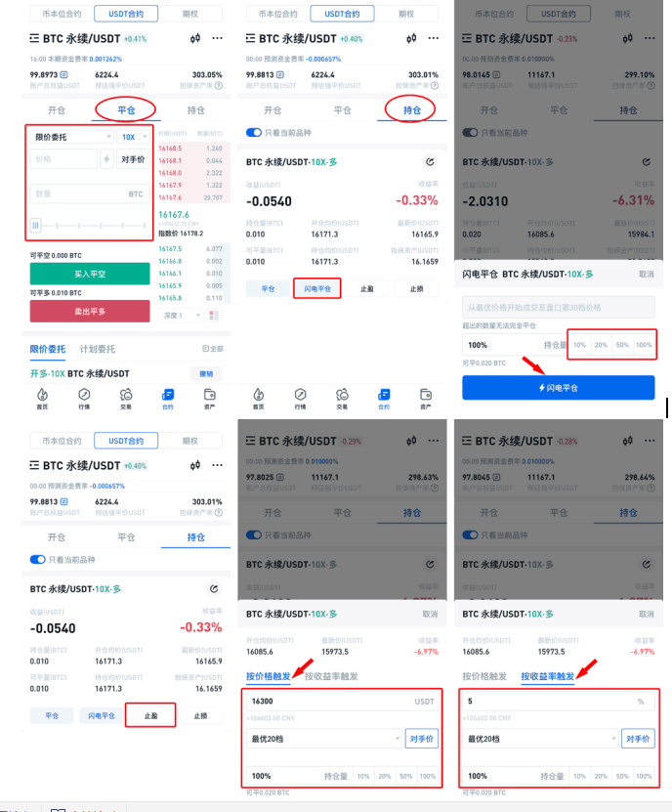This screenshot has height=812, width=672.
Task: Open candlestick chart icon beside +0.41% header
Action: (x=195, y=38)
